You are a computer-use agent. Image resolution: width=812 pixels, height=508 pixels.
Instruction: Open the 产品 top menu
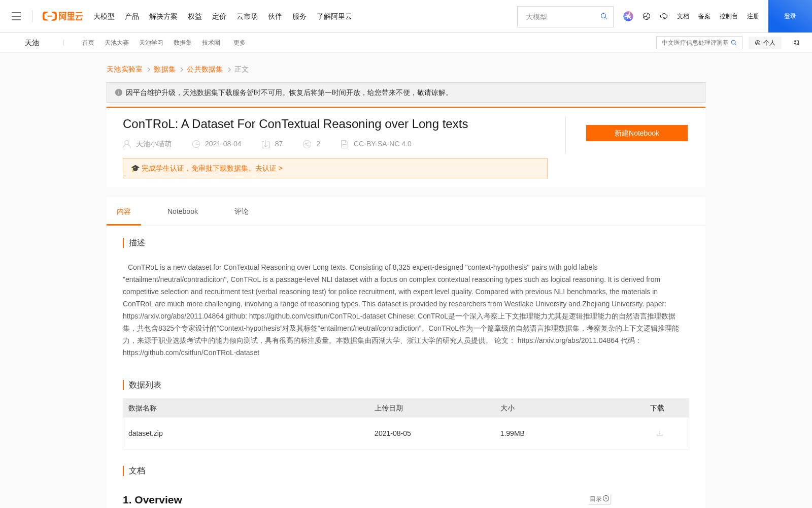(132, 16)
